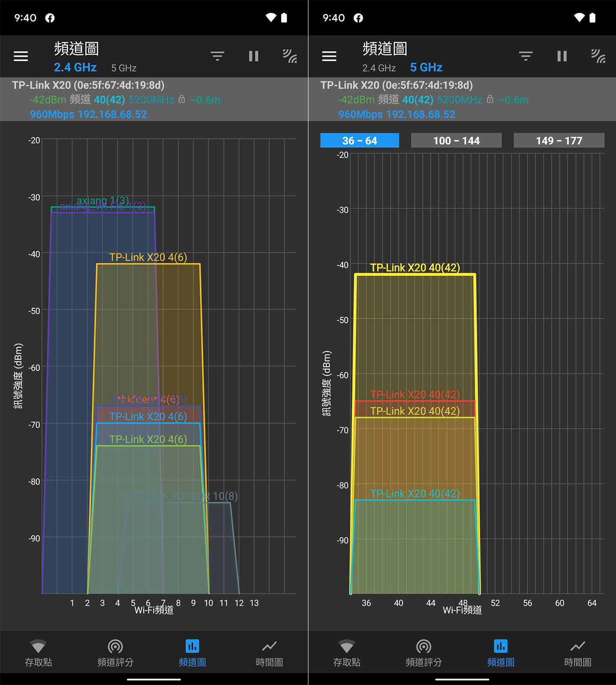Tap Facebook notification icon in right status bar
This screenshot has width=616, height=685.
358,18
